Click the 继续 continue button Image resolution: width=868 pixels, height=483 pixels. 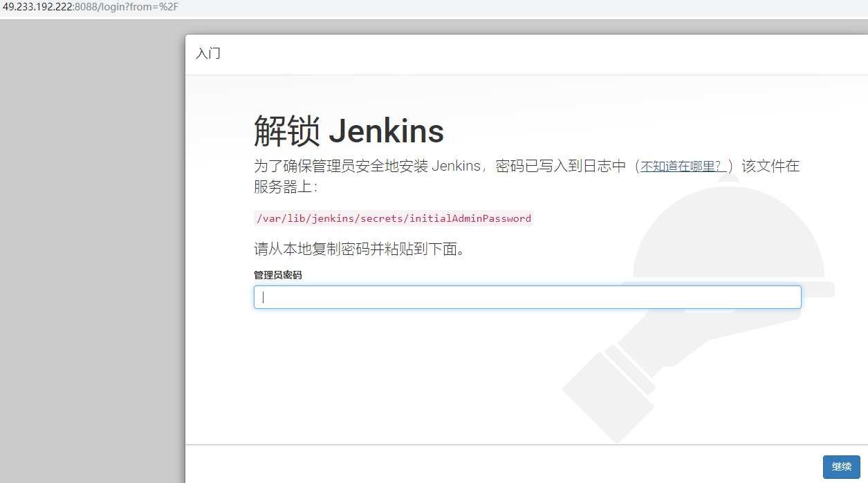[x=841, y=467]
